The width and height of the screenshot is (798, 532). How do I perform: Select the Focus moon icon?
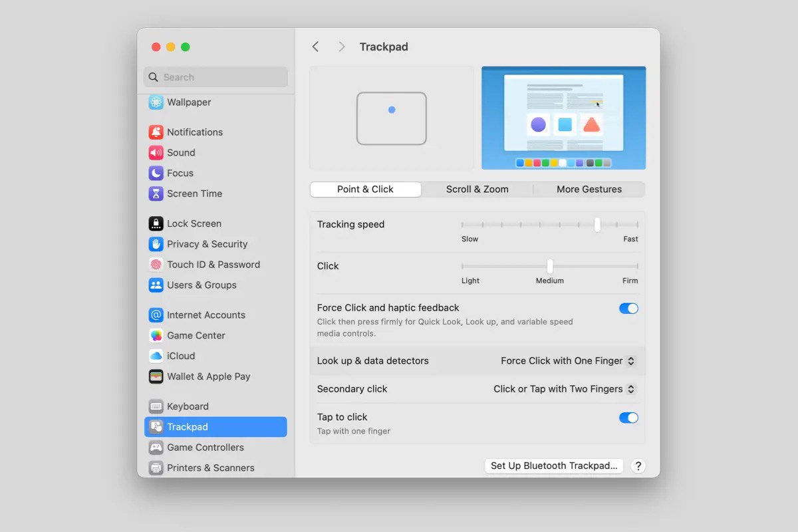click(156, 173)
